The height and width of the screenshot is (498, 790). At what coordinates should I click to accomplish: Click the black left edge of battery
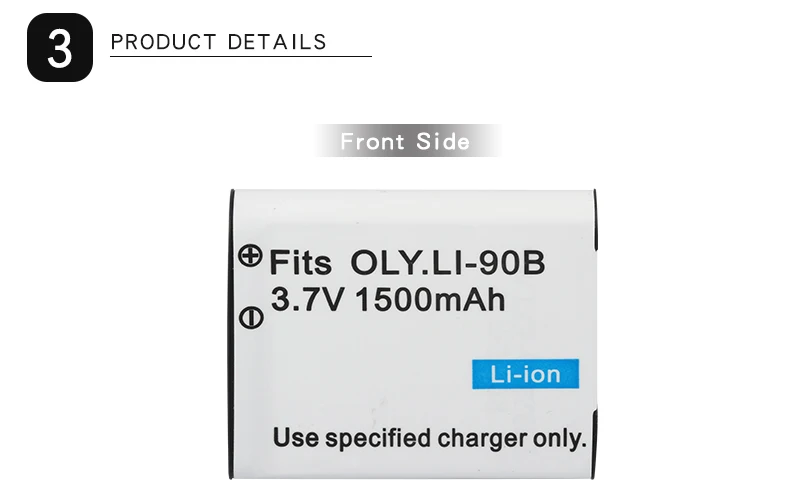tap(232, 334)
